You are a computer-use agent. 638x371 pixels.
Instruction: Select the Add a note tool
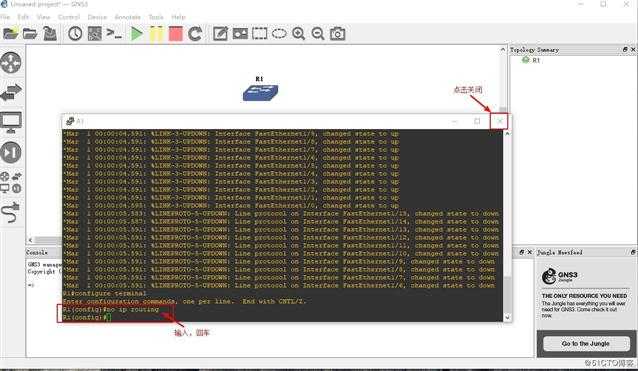[220, 33]
